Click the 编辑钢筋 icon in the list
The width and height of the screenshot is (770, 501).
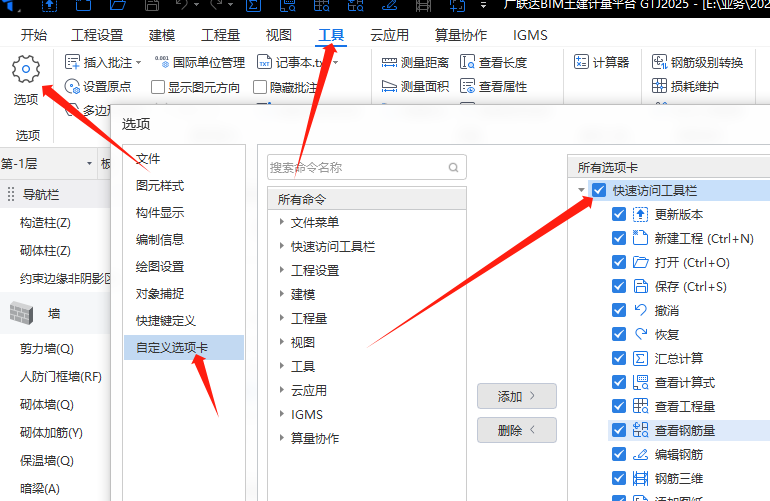coord(640,454)
